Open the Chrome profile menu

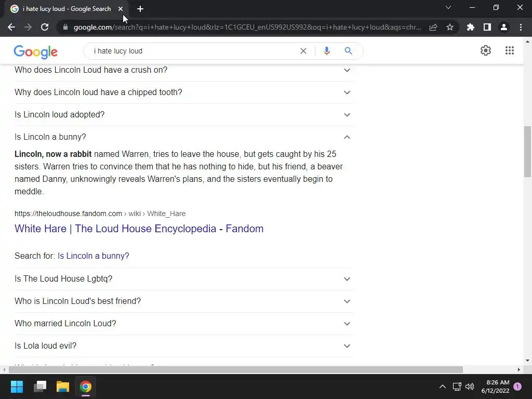pos(504,27)
